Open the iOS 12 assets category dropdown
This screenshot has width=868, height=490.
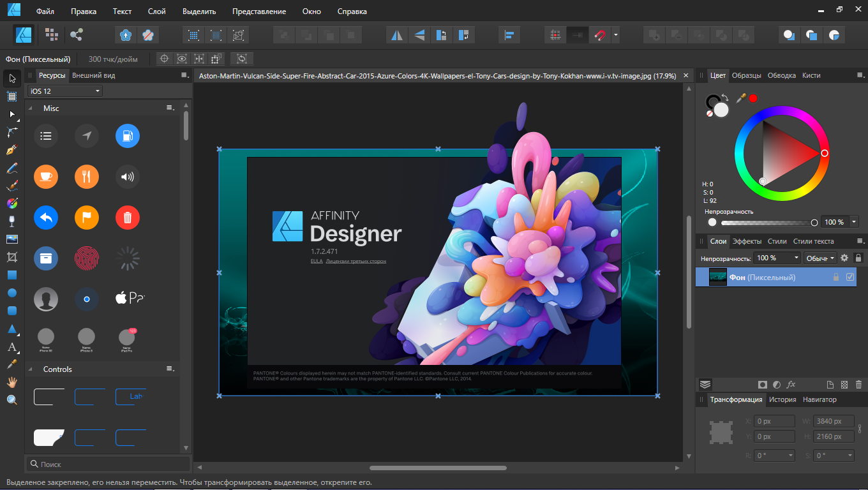[65, 91]
